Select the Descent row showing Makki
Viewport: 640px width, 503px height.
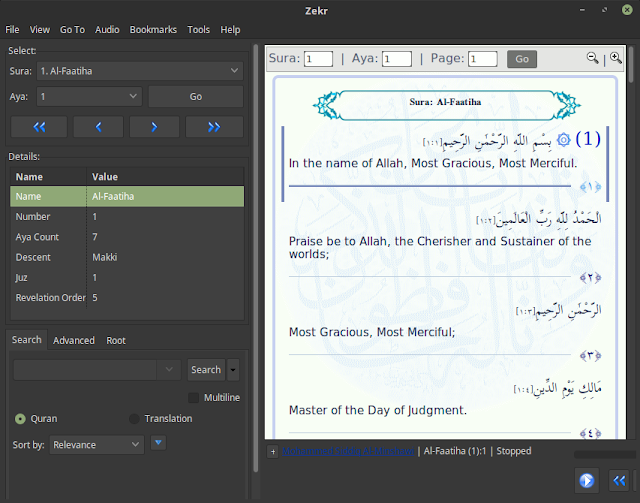click(127, 257)
